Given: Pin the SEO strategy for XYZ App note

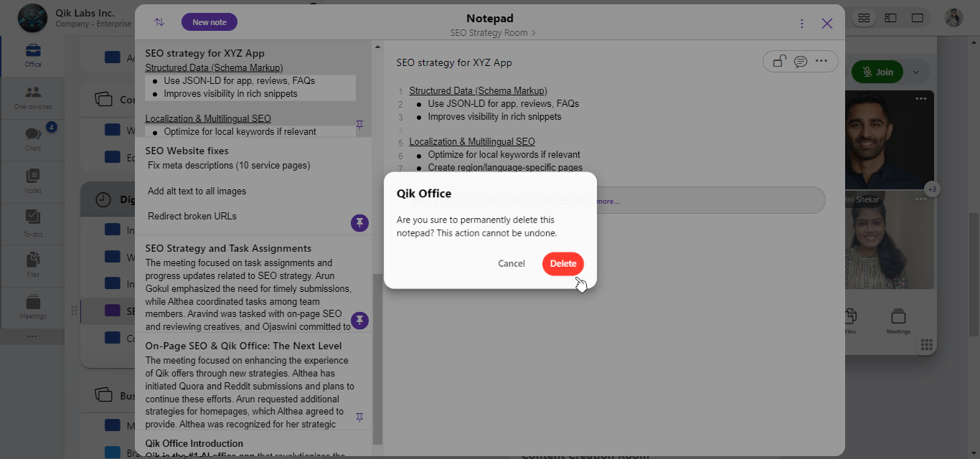Looking at the screenshot, I should tap(360, 126).
